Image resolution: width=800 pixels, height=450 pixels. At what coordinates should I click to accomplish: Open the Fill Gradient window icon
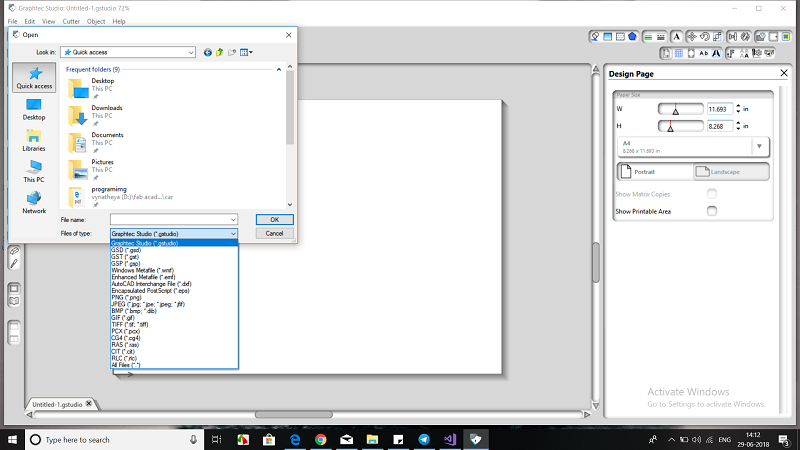pyautogui.click(x=608, y=37)
